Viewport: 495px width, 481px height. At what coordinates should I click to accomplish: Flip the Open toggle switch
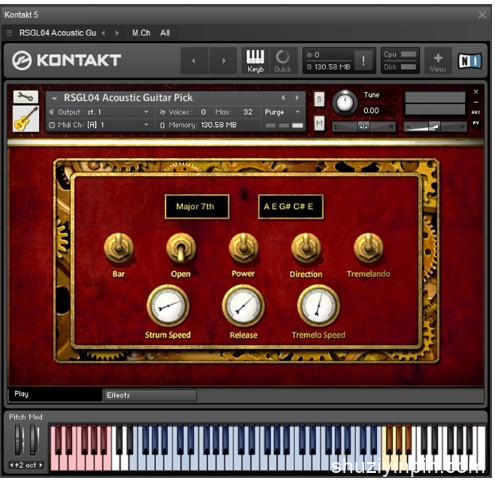(181, 248)
